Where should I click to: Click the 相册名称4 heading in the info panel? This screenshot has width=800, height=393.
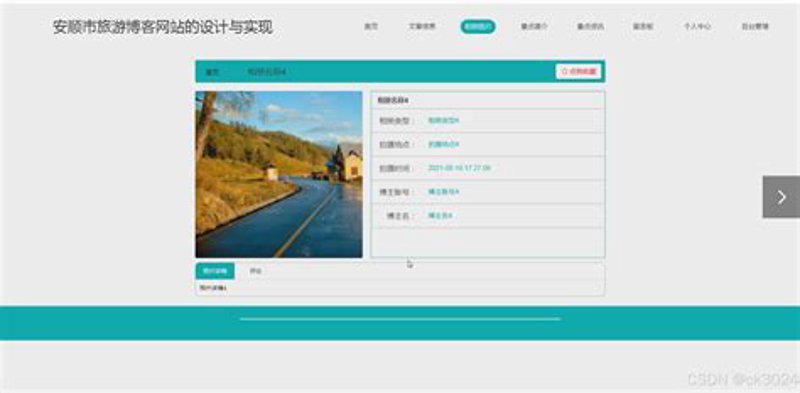click(x=392, y=101)
